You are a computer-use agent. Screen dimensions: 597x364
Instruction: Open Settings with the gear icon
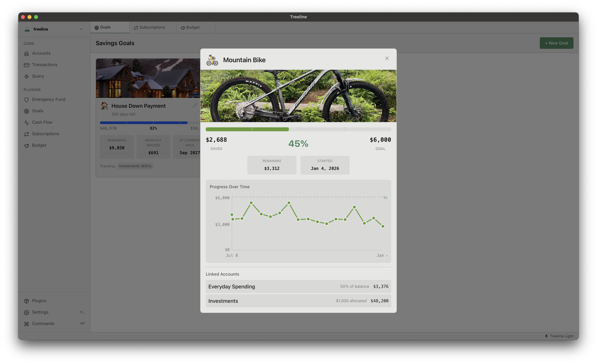pyautogui.click(x=26, y=312)
